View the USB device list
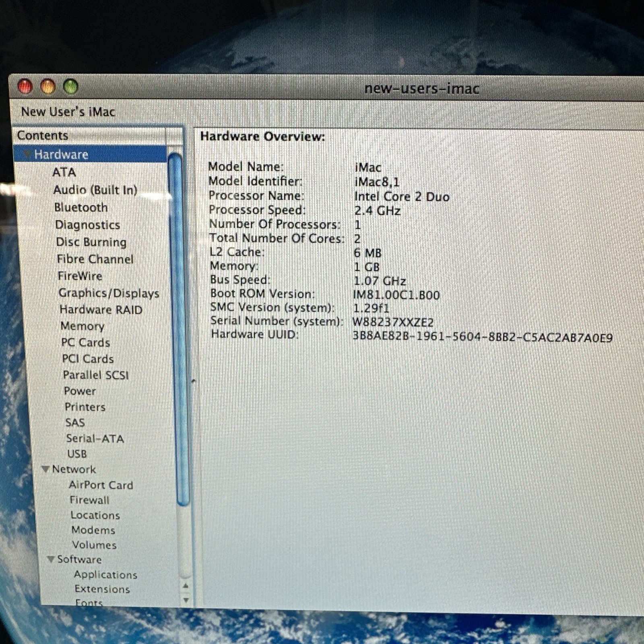This screenshot has height=644, width=644. (x=77, y=454)
